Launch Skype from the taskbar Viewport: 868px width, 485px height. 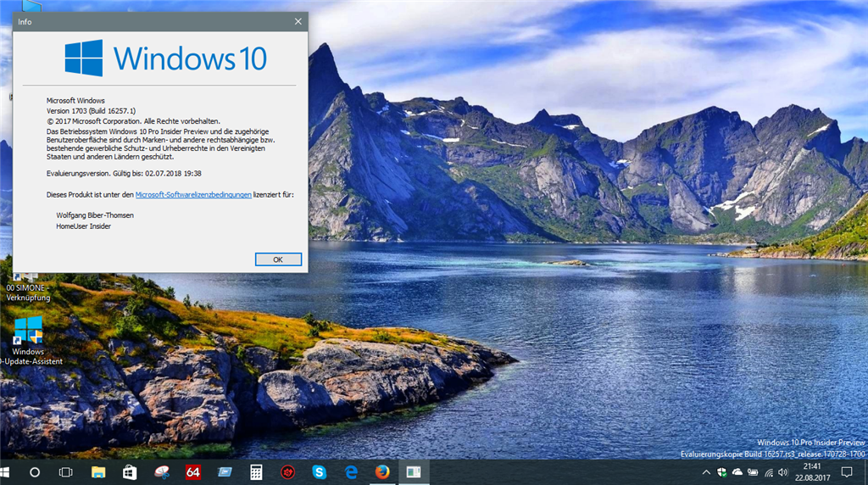[x=319, y=472]
